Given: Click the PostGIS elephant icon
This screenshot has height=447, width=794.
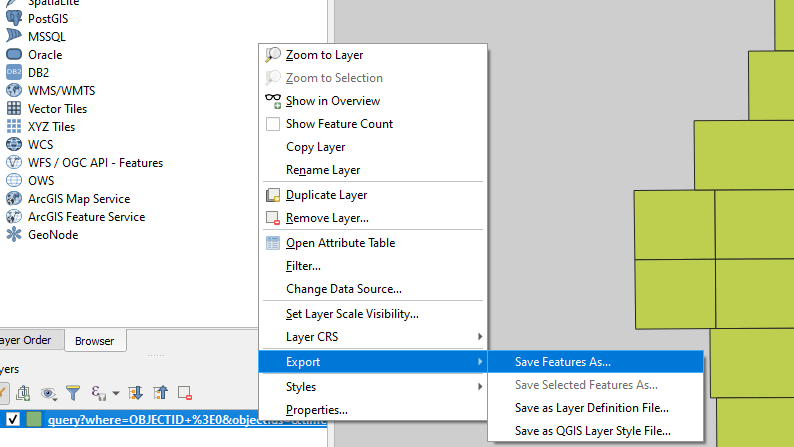Looking at the screenshot, I should coord(14,18).
